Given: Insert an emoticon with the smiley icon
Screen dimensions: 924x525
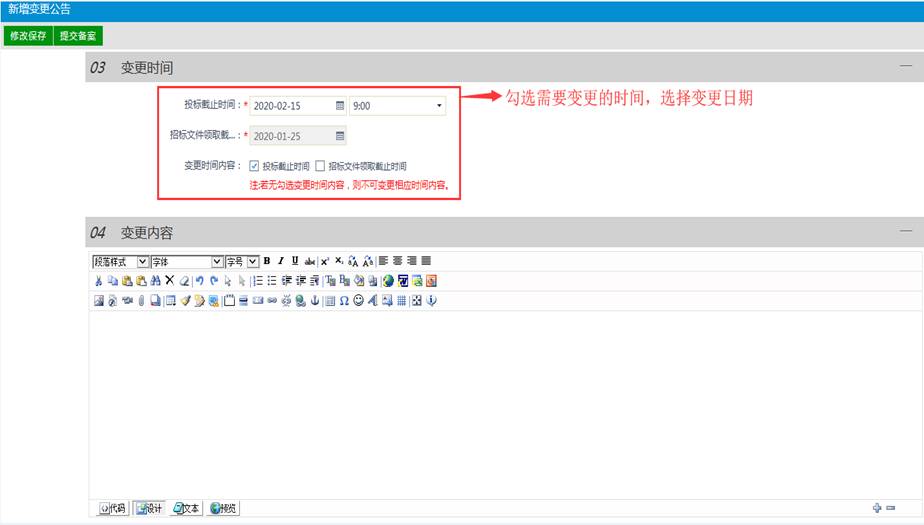Looking at the screenshot, I should (x=358, y=300).
